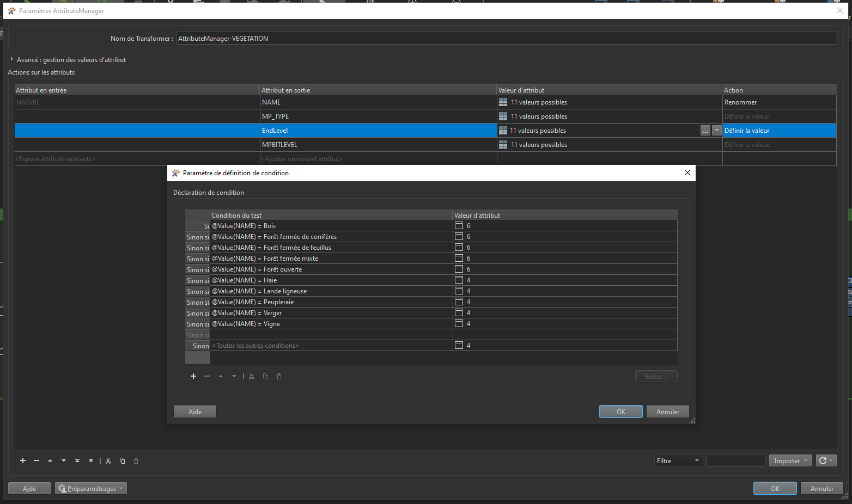This screenshot has width=852, height=504.
Task: Select the Condition du test column header
Action: (331, 215)
